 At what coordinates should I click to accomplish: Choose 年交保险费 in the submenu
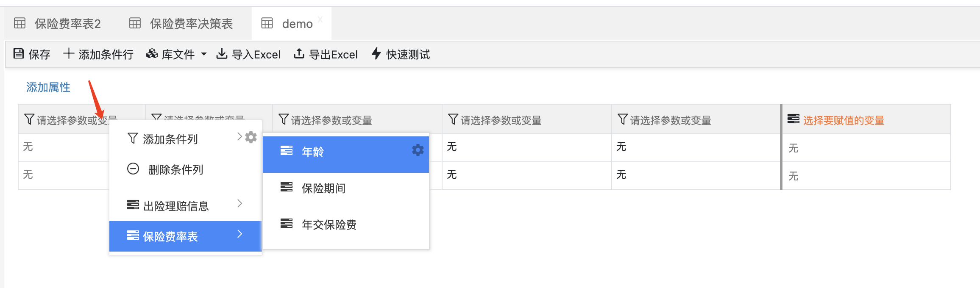click(x=329, y=224)
